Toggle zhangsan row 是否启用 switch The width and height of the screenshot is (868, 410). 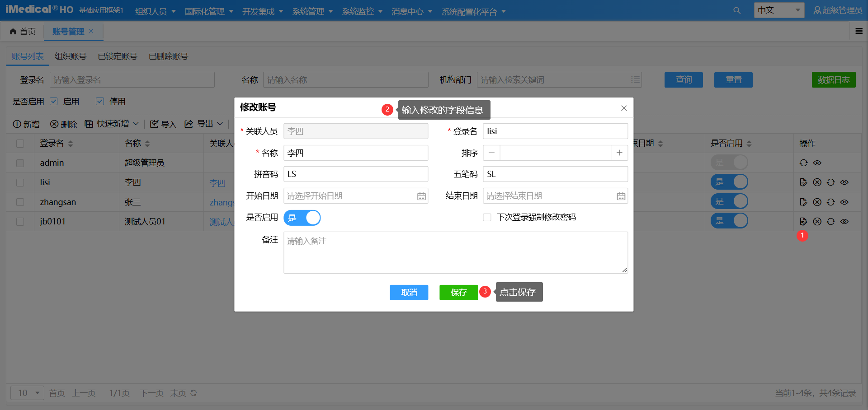[x=729, y=201]
